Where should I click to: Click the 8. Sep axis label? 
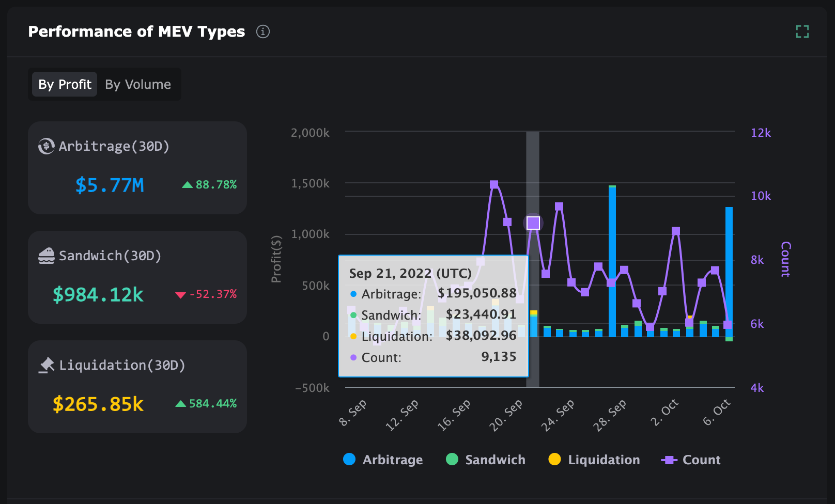click(353, 413)
